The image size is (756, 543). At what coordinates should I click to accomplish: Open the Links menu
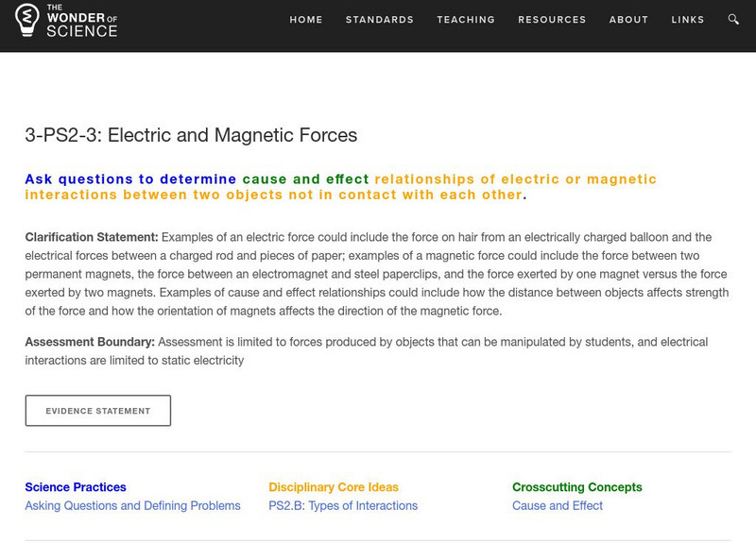click(x=688, y=20)
